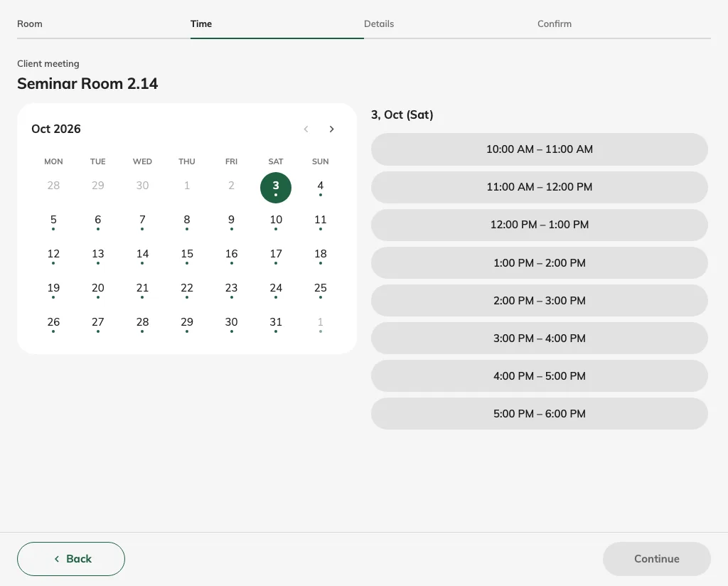Choose October 12 on the calendar
The height and width of the screenshot is (586, 728).
point(53,256)
